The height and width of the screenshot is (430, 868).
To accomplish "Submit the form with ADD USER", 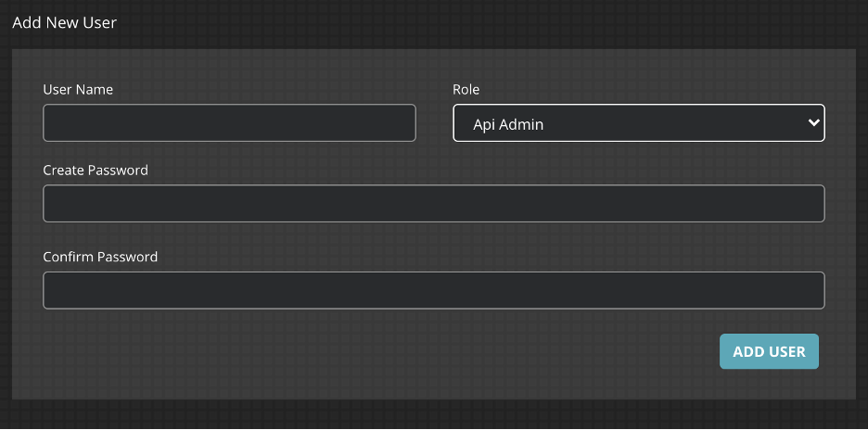I will pos(769,351).
